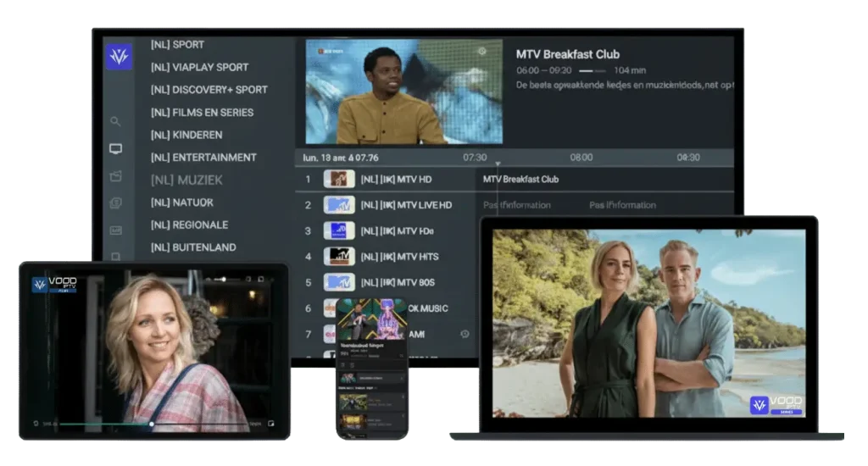Click the partially hidden bottom sidebar icon
Viewport: 868px width, 466px height.
(115, 256)
